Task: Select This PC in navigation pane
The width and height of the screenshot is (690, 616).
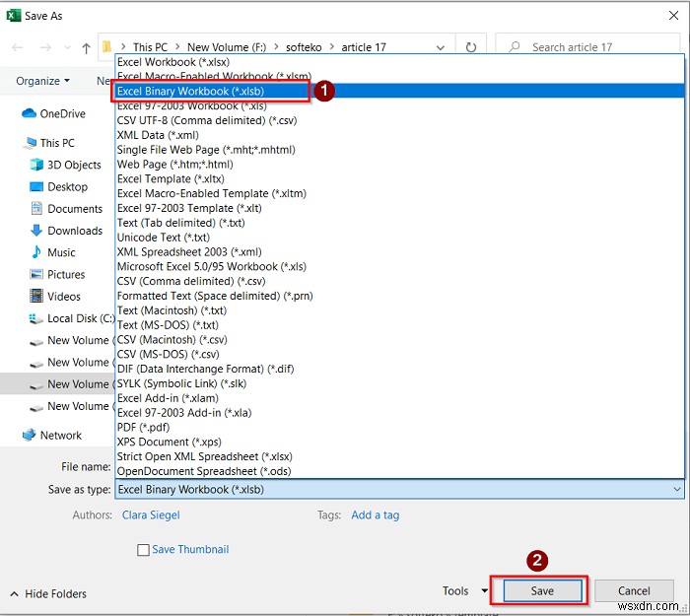Action: pyautogui.click(x=49, y=143)
